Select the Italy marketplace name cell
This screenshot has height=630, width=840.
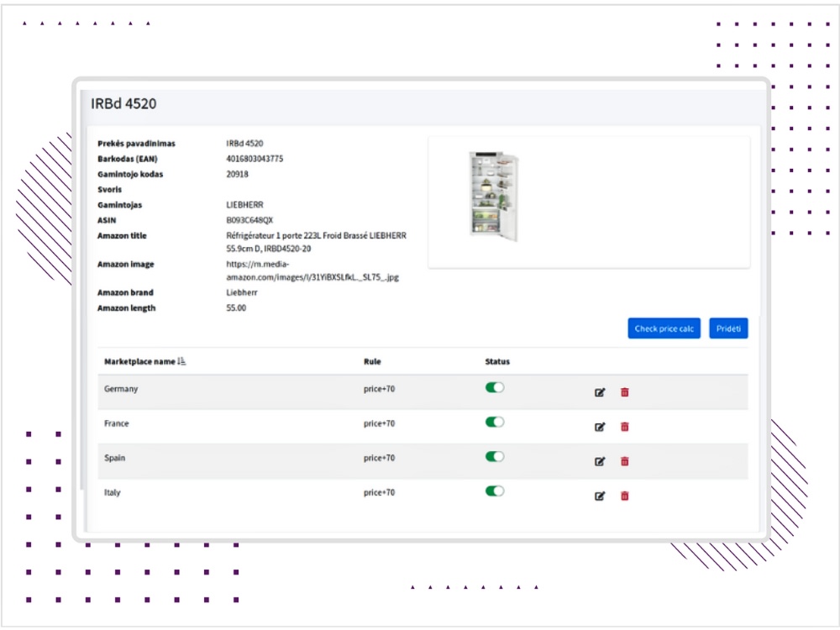point(113,492)
